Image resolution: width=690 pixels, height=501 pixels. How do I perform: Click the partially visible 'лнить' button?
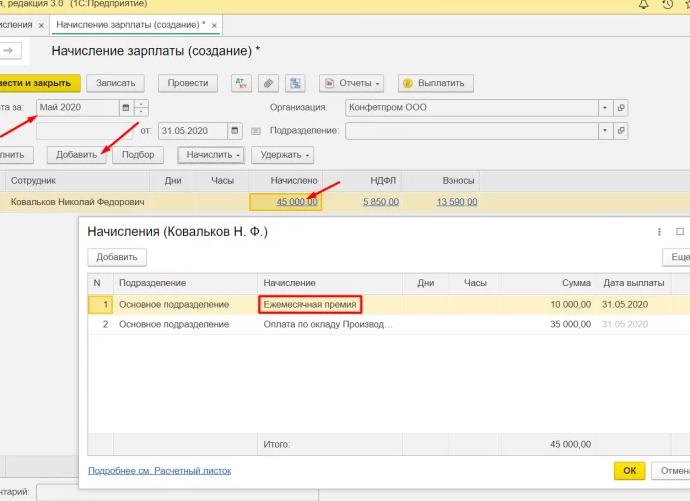(x=15, y=155)
